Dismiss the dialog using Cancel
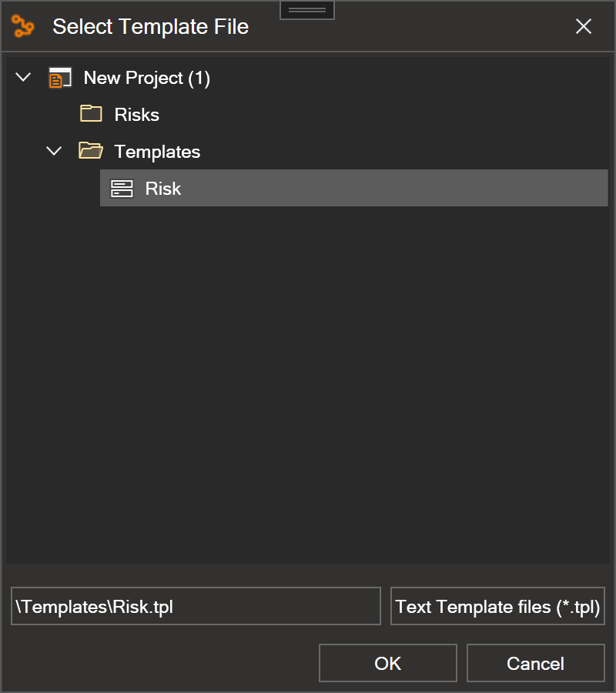This screenshot has height=693, width=616. pos(536,663)
